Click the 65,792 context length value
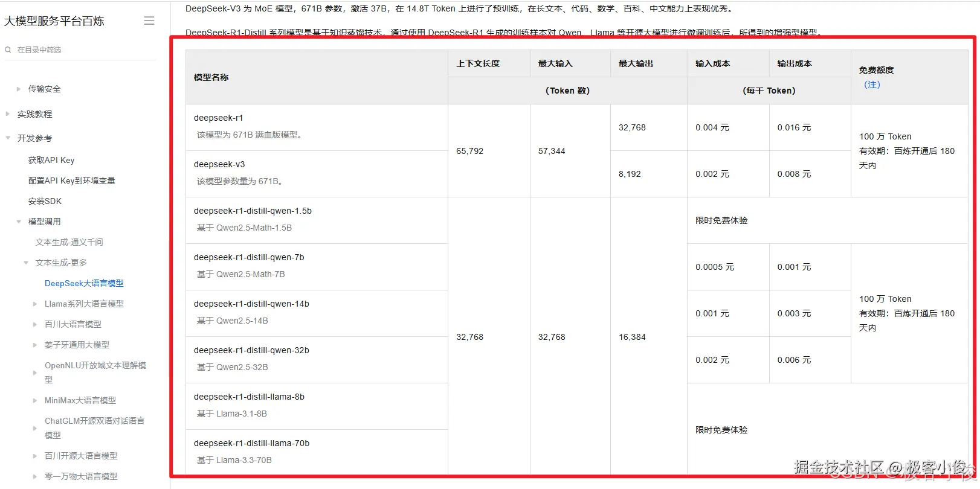Viewport: 980px width, 489px height. (x=470, y=151)
